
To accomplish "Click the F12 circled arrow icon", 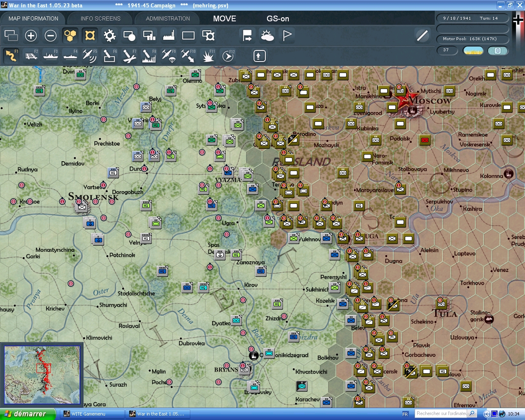I will tap(228, 55).
